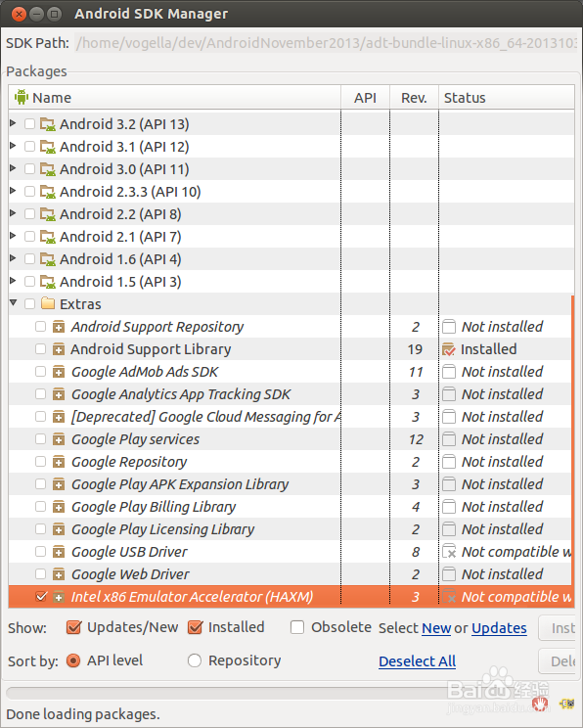
Task: Disable the Updates/New show filter
Action: tap(73, 627)
